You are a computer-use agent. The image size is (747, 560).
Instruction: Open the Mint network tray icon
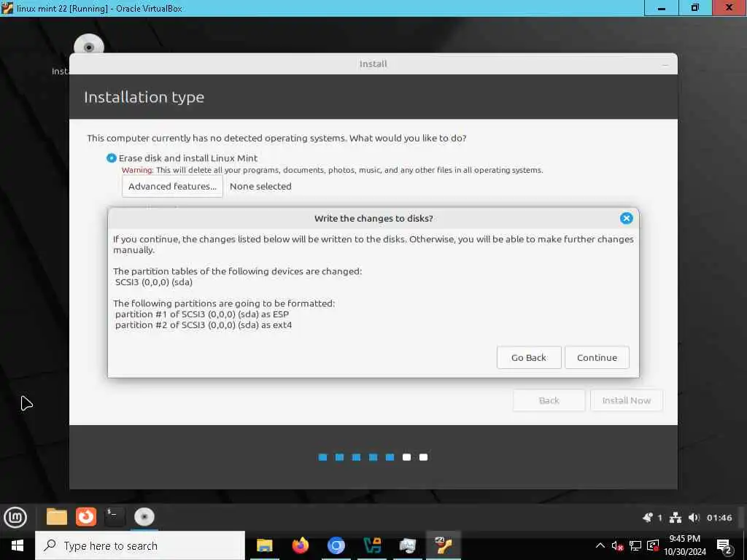pyautogui.click(x=675, y=518)
